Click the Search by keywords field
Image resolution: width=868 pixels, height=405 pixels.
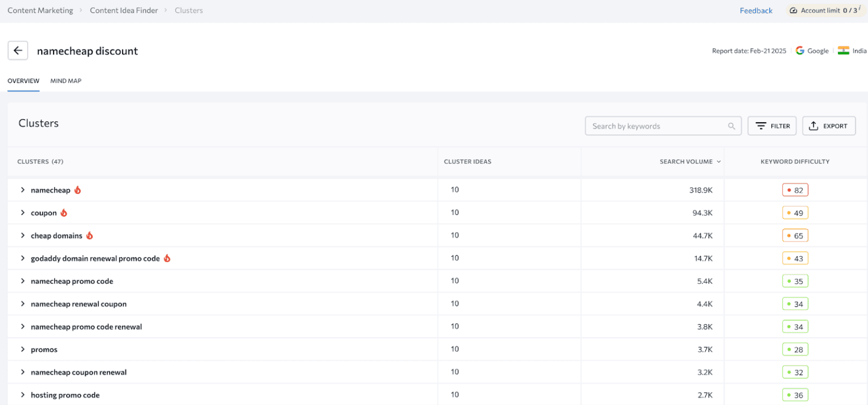pyautogui.click(x=663, y=126)
